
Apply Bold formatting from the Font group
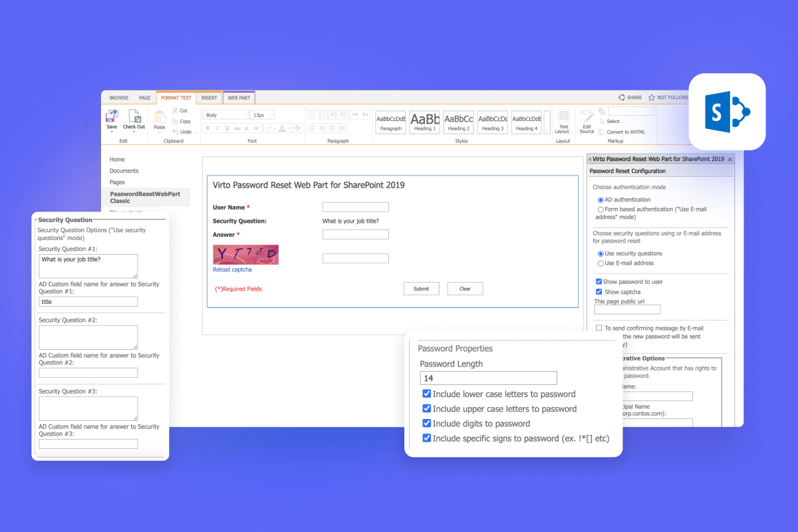[x=207, y=128]
